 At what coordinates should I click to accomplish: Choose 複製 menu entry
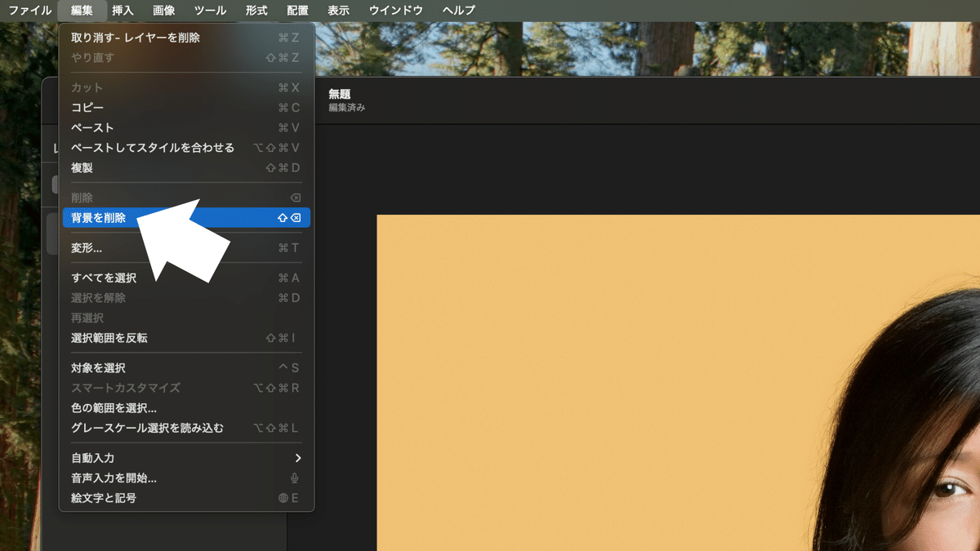click(x=186, y=168)
